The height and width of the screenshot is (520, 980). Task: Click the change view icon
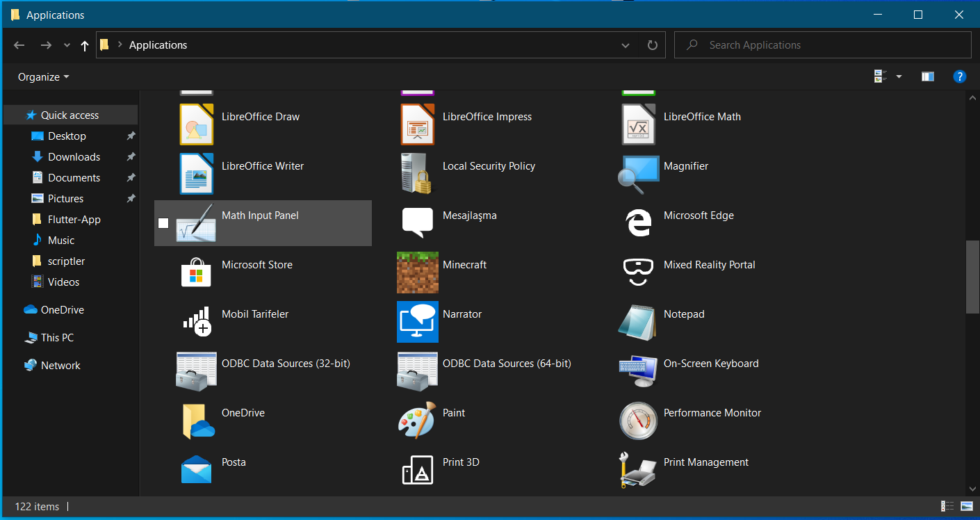click(881, 76)
